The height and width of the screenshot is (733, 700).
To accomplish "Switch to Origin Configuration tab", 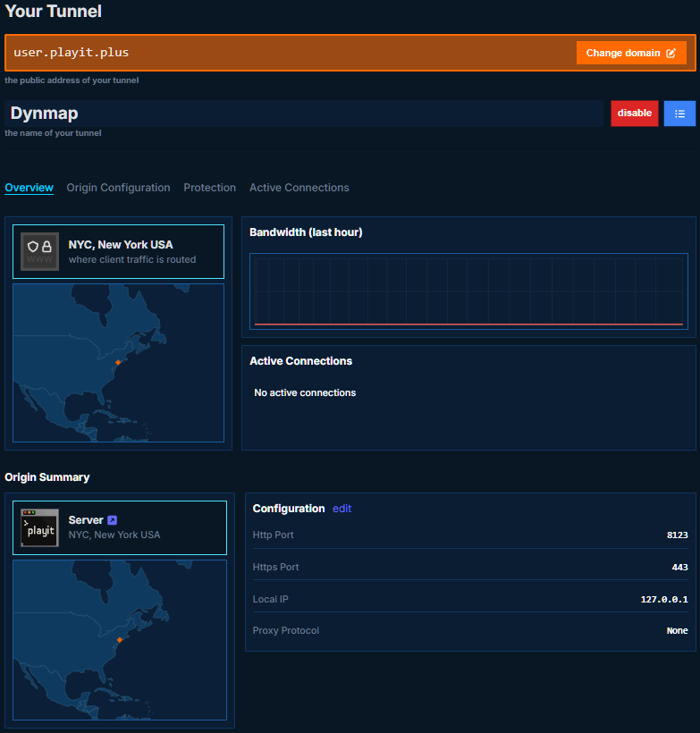I will pos(118,188).
